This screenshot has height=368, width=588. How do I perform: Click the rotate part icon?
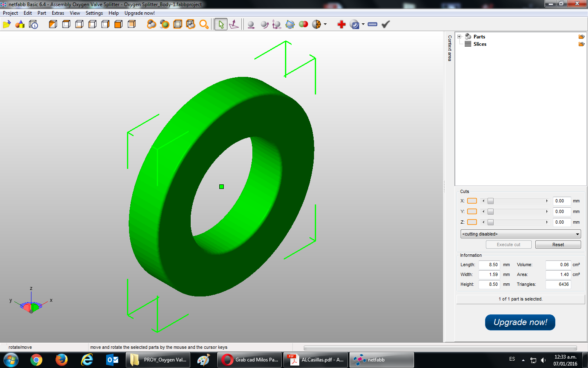pos(264,25)
